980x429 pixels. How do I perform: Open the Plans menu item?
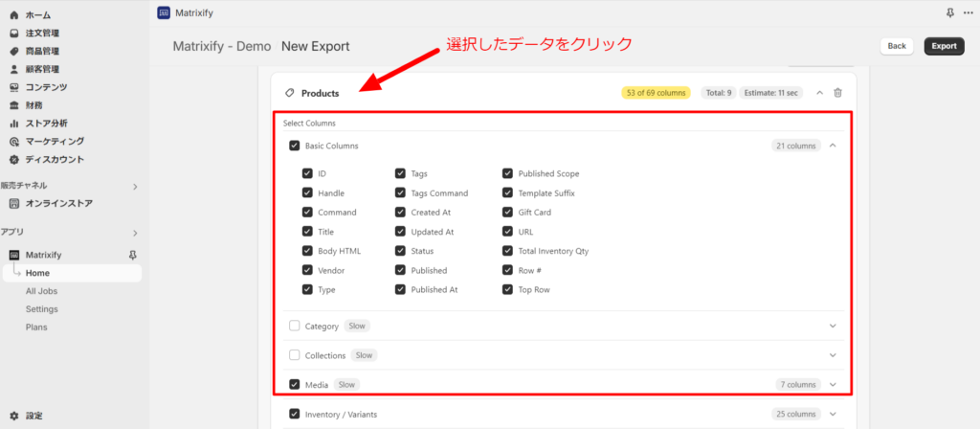tap(36, 327)
